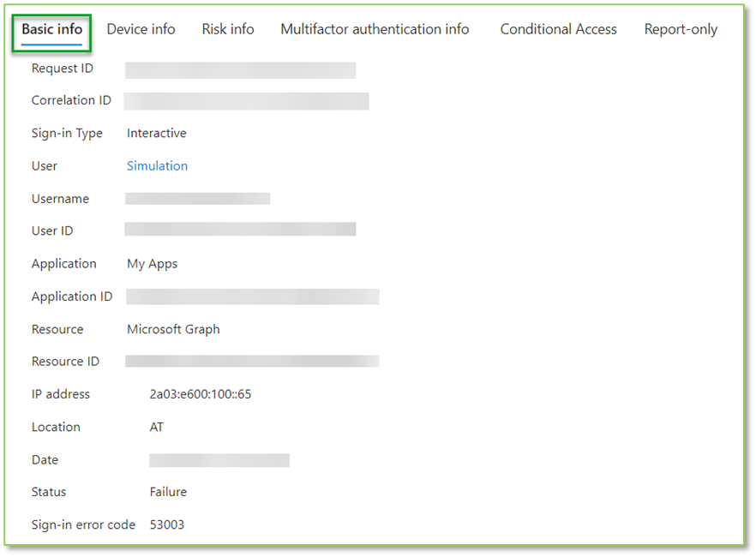Viewport: 756px width, 557px height.
Task: Click the sign-in error code 53003
Action: 166,524
